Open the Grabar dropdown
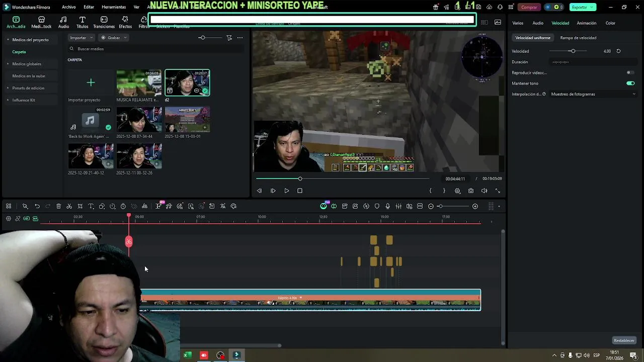The image size is (644, 362). coord(114,38)
